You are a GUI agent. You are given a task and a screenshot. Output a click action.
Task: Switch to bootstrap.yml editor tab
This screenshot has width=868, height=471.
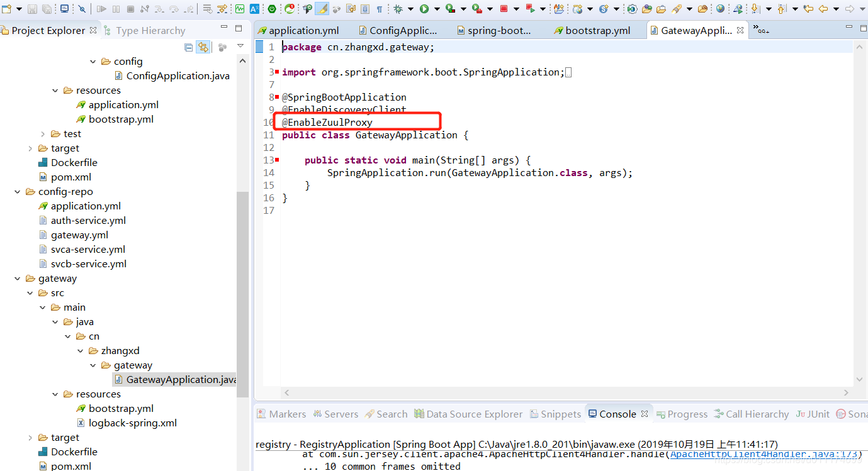pos(592,30)
